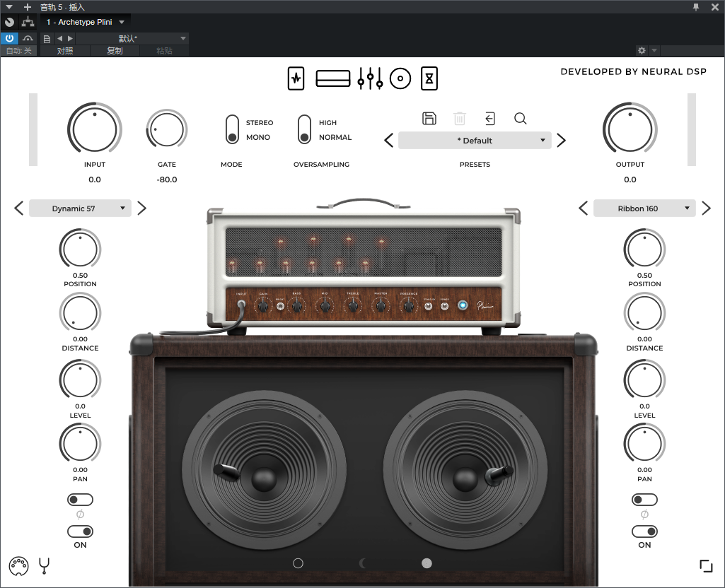Click Dynamic 57 POSITION knob
Screen dimensions: 725x588
point(80,249)
